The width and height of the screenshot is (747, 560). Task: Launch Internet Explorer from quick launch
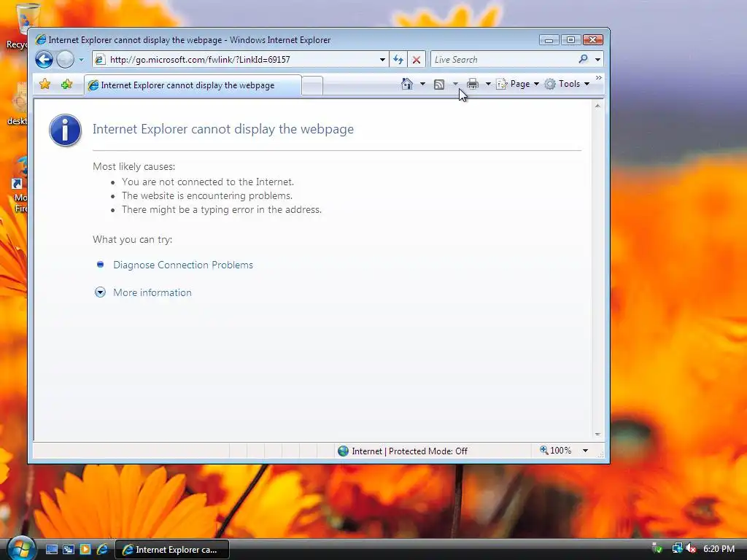point(102,550)
